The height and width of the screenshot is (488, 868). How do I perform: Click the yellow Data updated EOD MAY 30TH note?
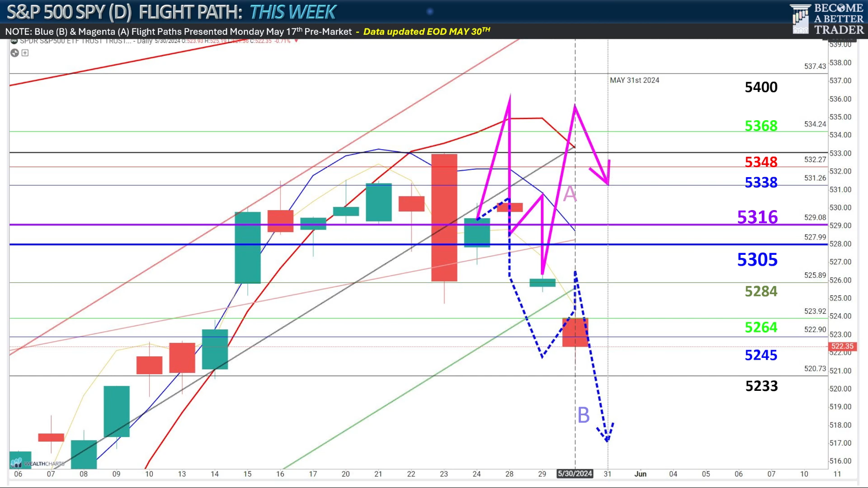tap(427, 31)
